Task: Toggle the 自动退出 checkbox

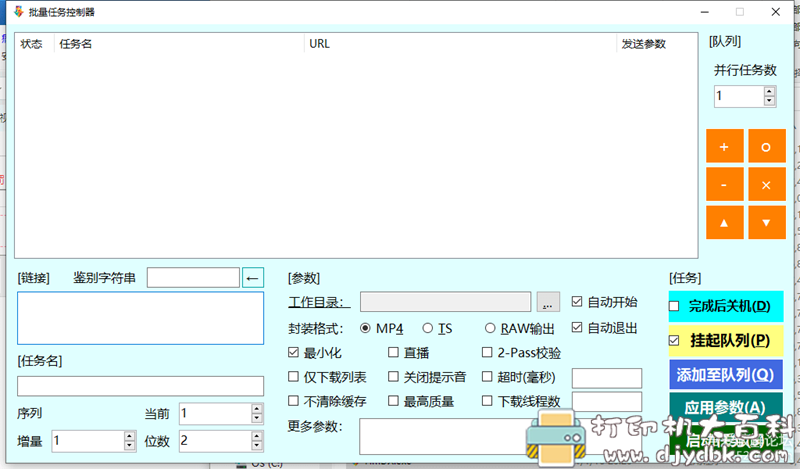Action: (577, 328)
